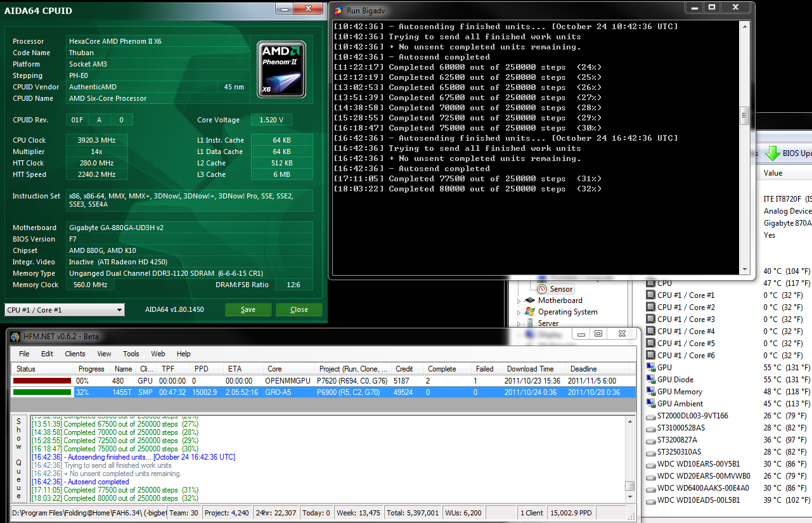This screenshot has height=523, width=812.
Task: Click the CPU #1 / Core #1 chip icon
Action: click(x=650, y=295)
